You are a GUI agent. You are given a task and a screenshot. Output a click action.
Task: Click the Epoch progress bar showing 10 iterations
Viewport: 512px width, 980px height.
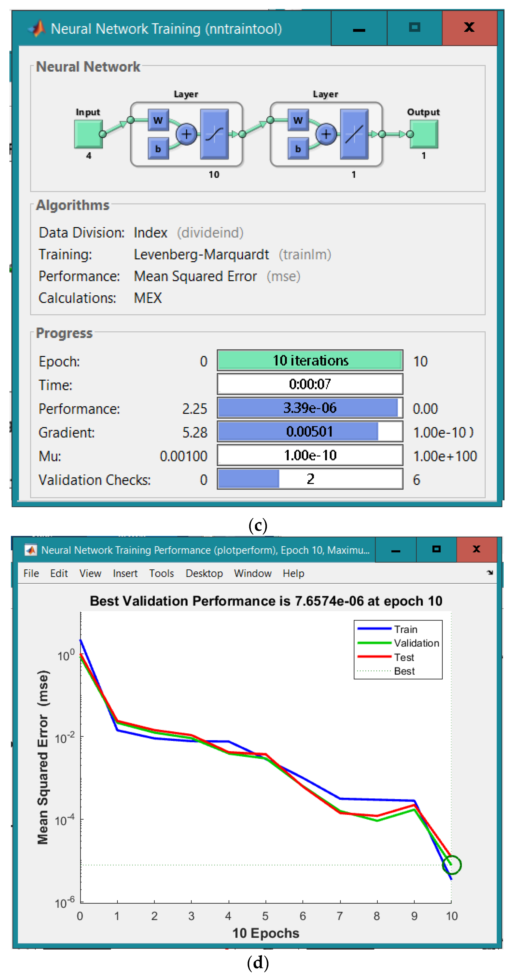click(310, 360)
